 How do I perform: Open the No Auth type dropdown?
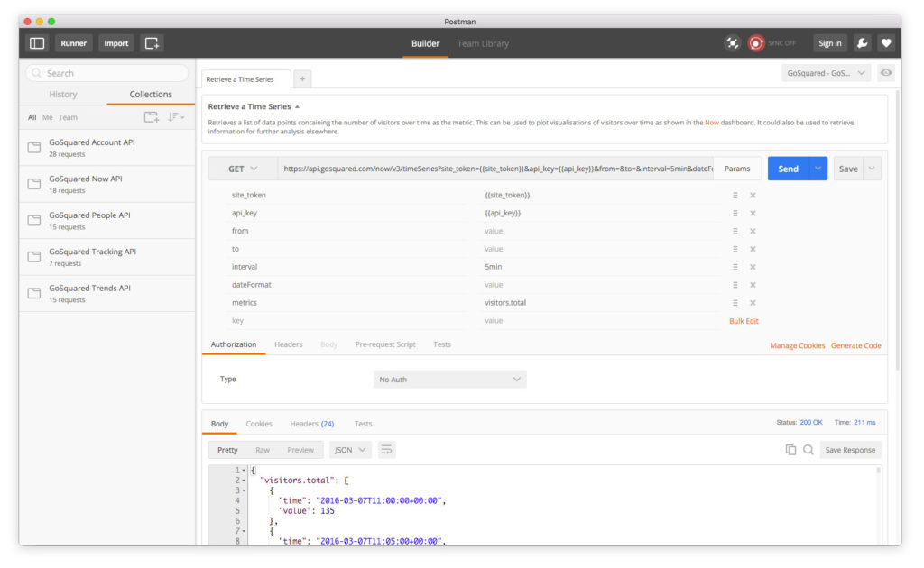449,380
